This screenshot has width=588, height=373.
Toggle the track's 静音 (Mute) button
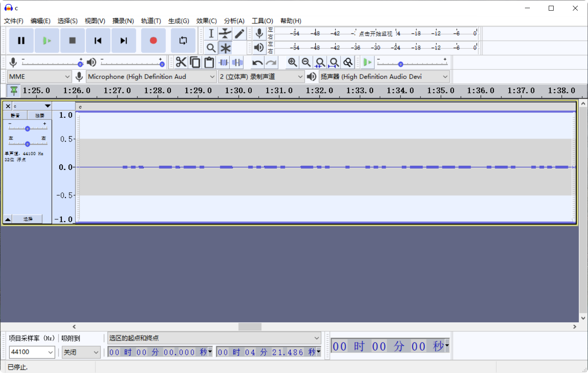(x=15, y=116)
